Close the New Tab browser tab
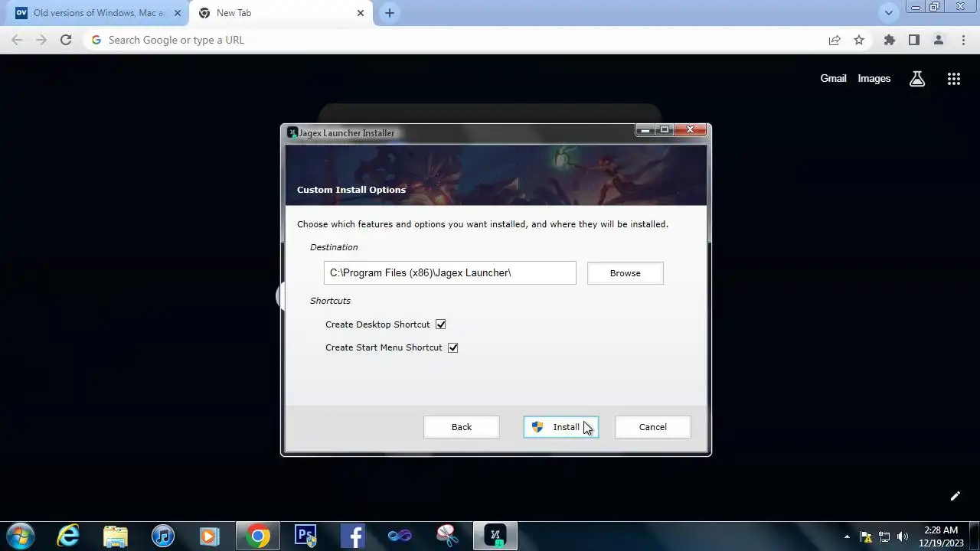Image resolution: width=980 pixels, height=551 pixels. [x=361, y=13]
